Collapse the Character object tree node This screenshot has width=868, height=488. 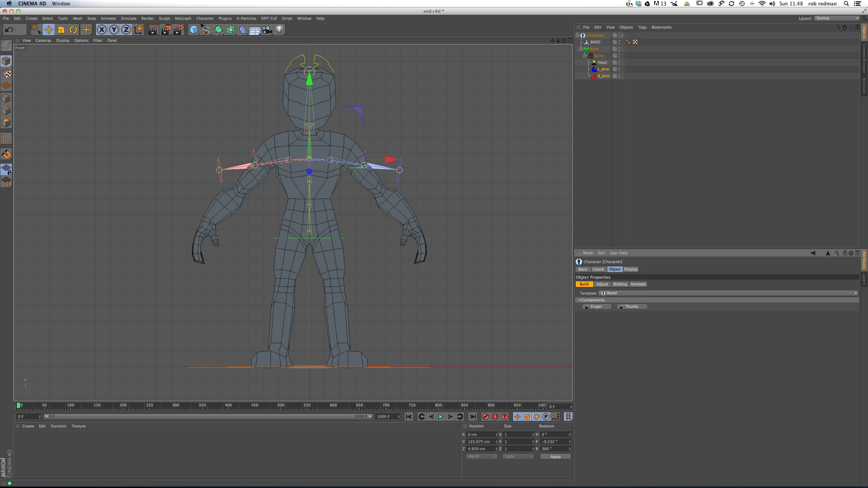click(577, 35)
